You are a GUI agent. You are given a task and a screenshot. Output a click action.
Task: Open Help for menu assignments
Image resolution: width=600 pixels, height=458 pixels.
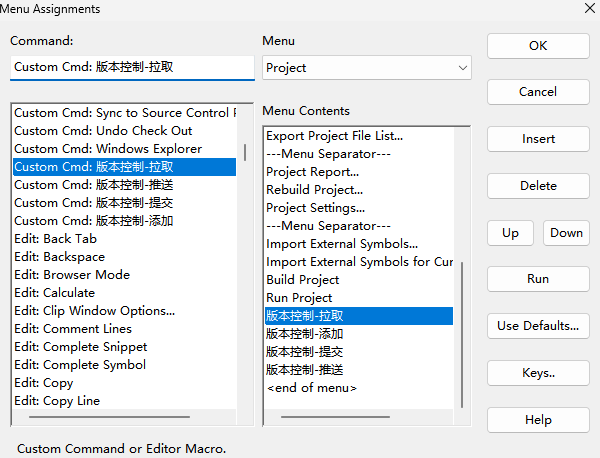point(538,420)
